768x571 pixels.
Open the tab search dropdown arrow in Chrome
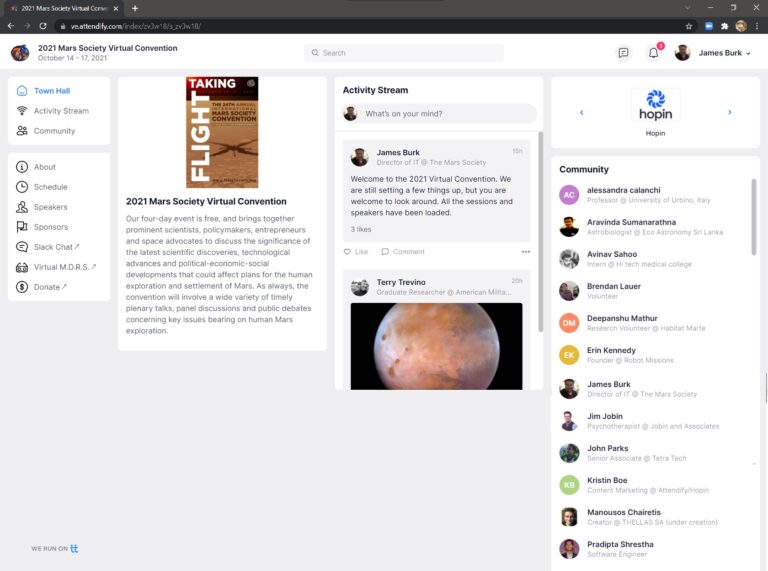[687, 8]
